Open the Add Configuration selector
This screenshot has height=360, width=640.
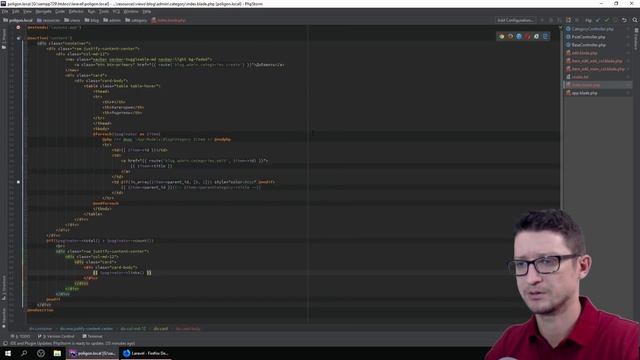(515, 20)
